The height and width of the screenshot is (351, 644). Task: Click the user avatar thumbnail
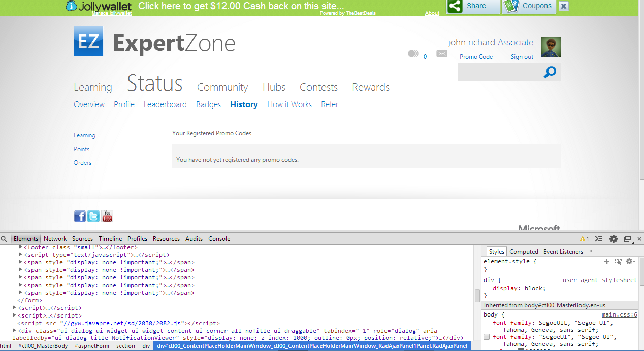551,47
